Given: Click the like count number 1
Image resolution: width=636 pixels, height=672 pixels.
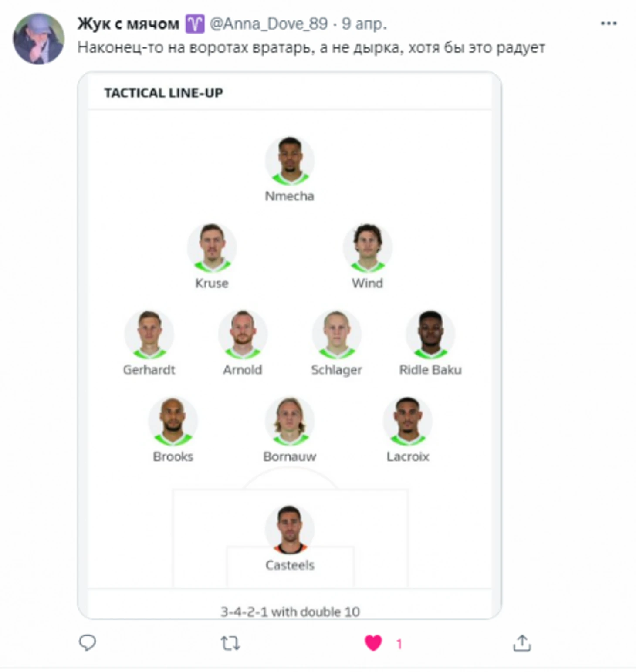Looking at the screenshot, I should point(399,644).
